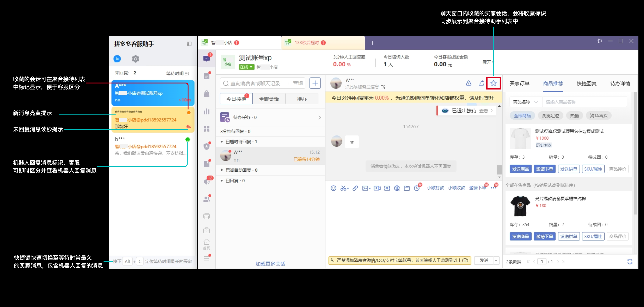Open the printer sidebar icon
The width and height of the screenshot is (644, 307).
[x=206, y=216]
